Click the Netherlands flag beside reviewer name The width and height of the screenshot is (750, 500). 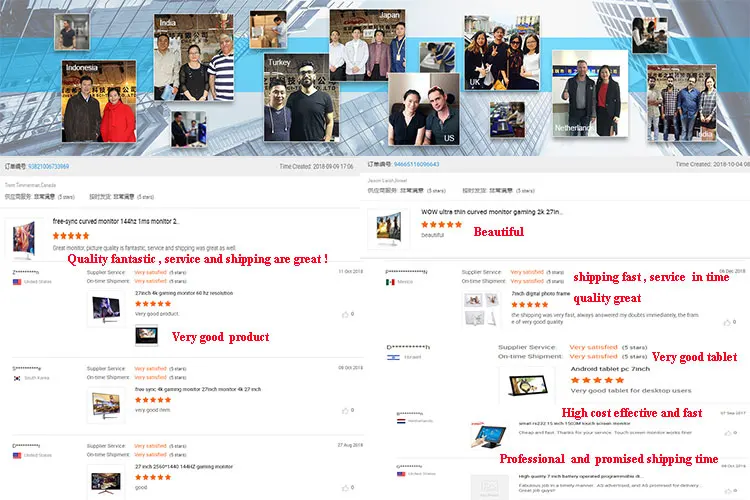pos(401,421)
